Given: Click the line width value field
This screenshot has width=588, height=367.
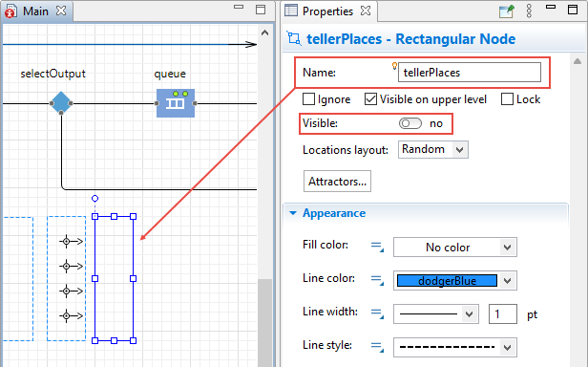Looking at the screenshot, I should coord(503,314).
